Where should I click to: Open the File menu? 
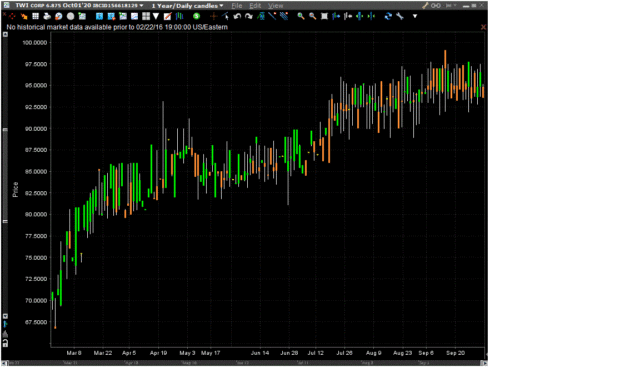[x=237, y=6]
